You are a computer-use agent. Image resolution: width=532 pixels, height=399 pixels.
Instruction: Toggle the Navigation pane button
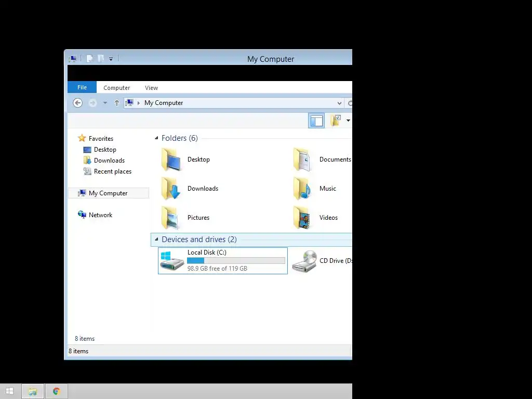point(316,121)
